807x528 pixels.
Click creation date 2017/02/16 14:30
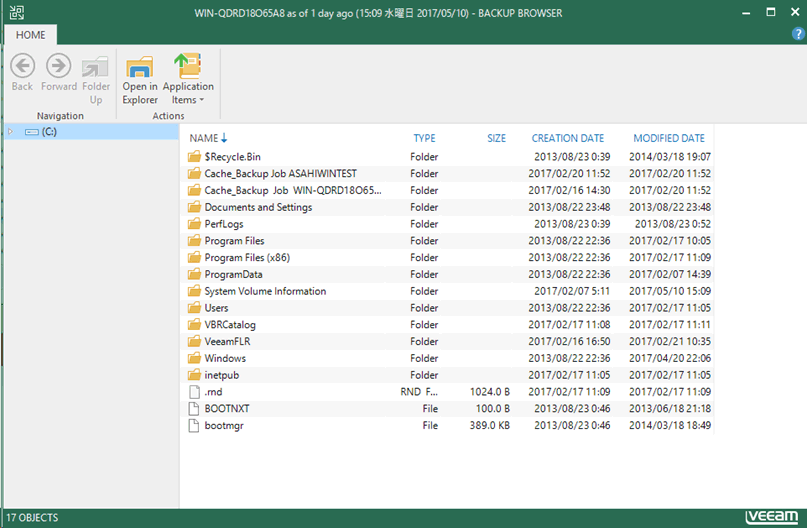(569, 190)
